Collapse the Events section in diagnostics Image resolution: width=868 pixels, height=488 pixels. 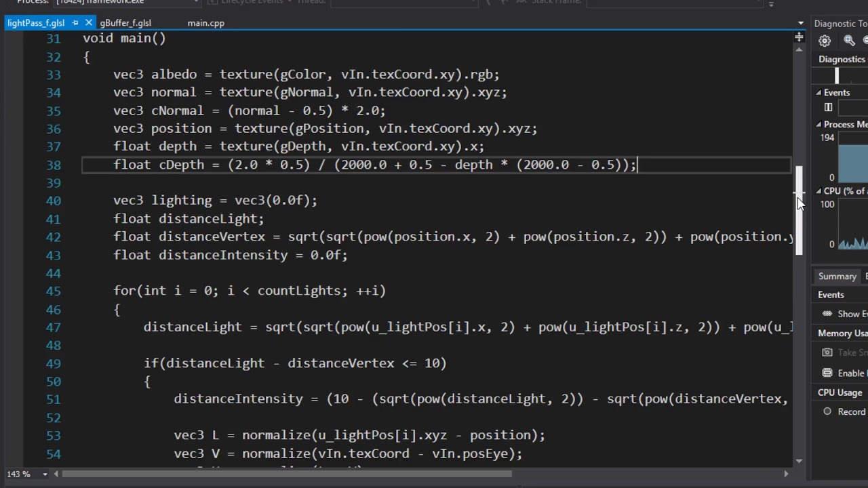tap(818, 93)
